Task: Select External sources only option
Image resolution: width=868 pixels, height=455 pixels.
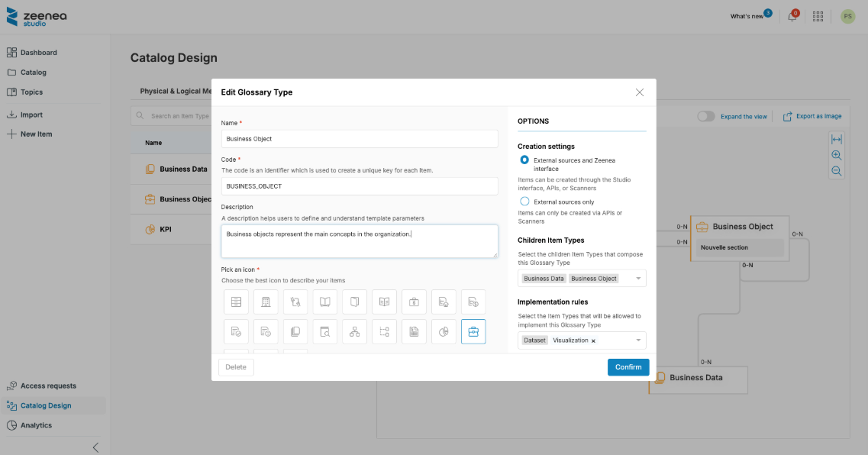Action: pos(524,202)
